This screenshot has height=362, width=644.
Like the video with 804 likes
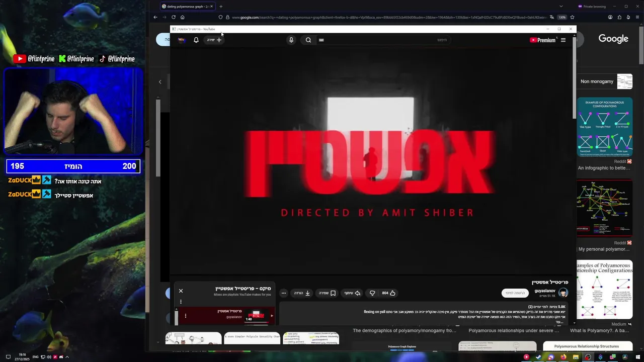pyautogui.click(x=388, y=293)
